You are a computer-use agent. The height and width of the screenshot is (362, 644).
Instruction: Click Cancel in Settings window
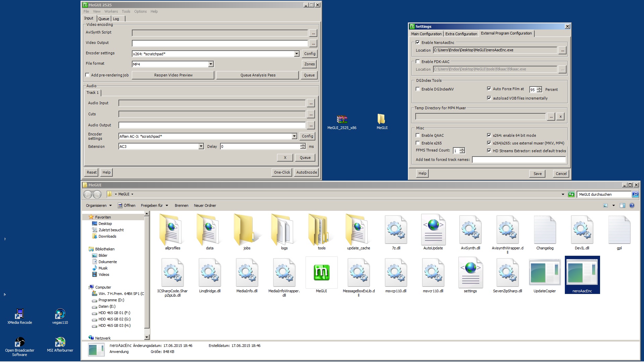point(561,174)
